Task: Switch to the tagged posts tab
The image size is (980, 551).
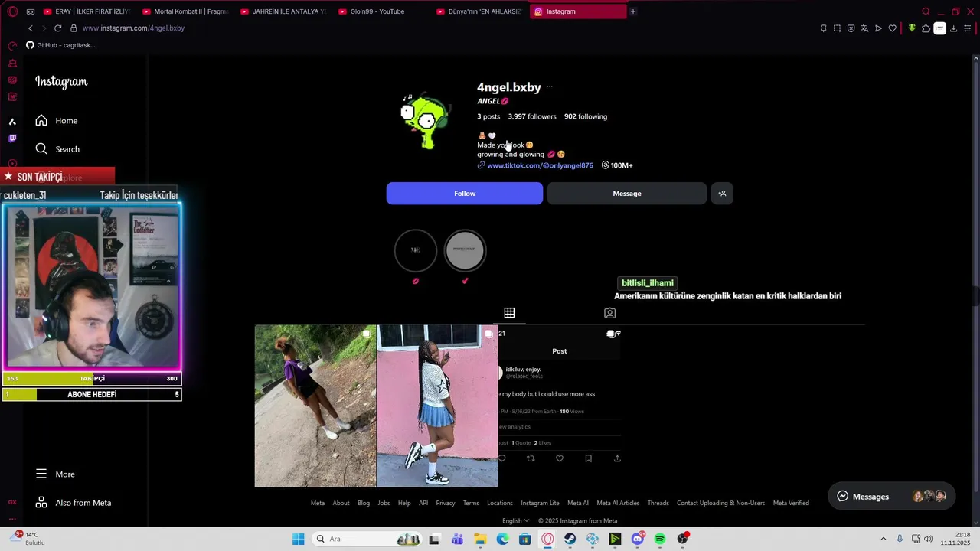Action: [609, 313]
